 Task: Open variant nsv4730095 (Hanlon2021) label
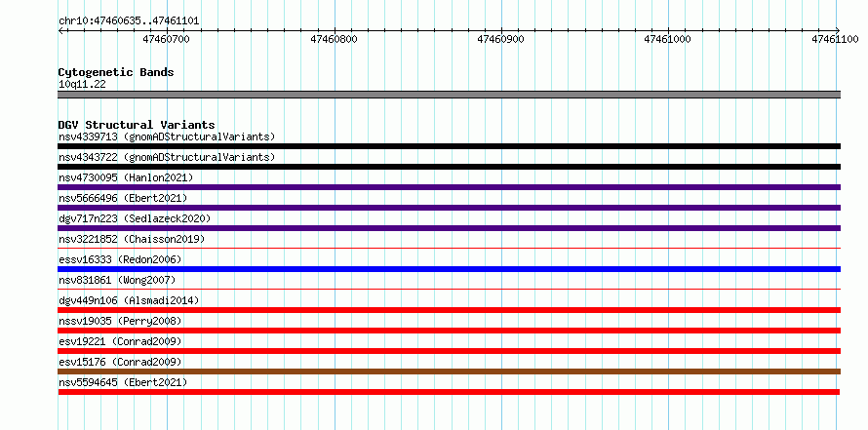pyautogui.click(x=126, y=177)
